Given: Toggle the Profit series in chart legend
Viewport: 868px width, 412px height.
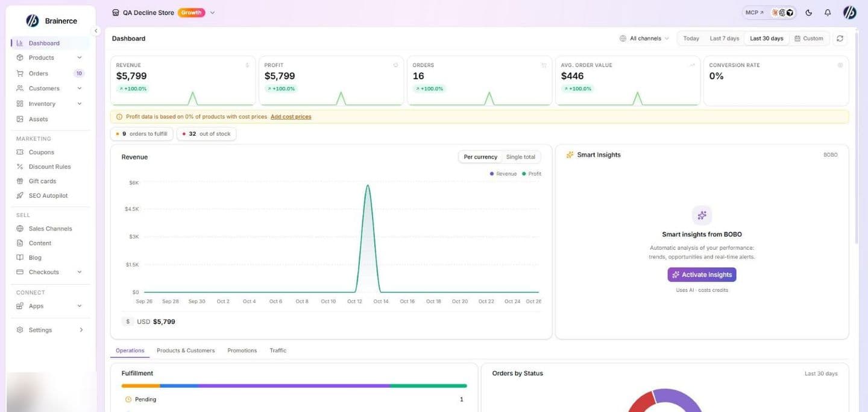Looking at the screenshot, I should tap(532, 174).
